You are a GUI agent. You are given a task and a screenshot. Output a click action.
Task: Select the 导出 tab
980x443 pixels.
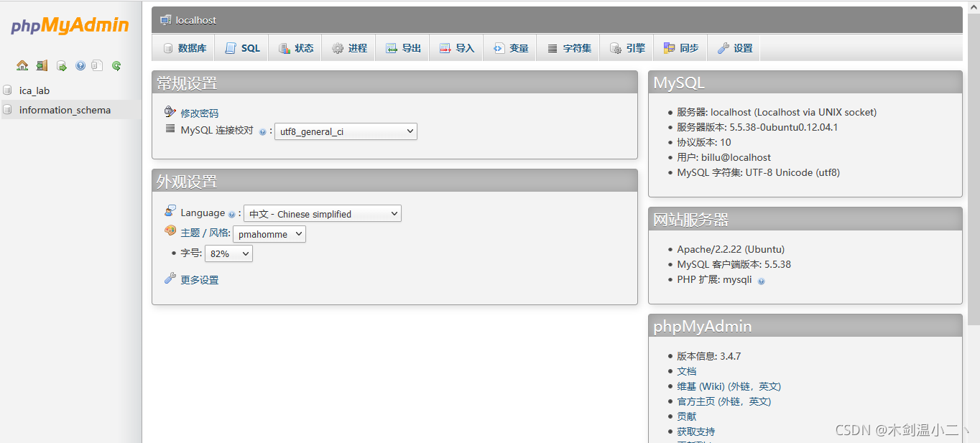pyautogui.click(x=403, y=48)
